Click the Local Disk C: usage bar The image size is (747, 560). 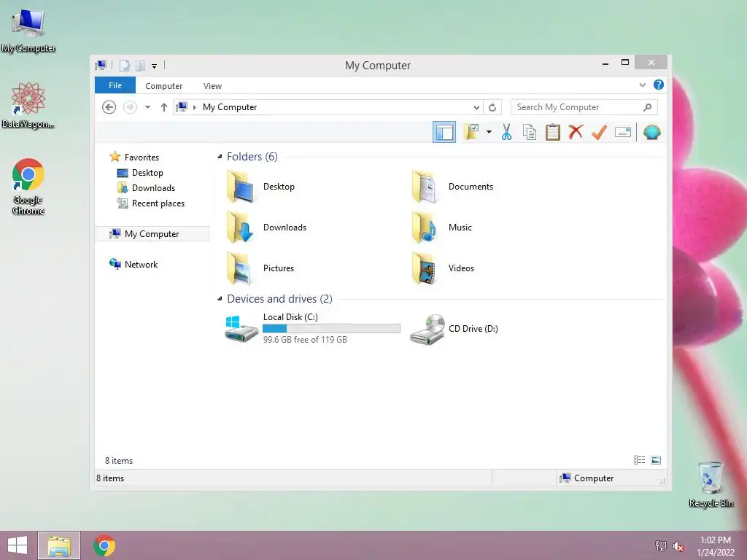point(332,329)
